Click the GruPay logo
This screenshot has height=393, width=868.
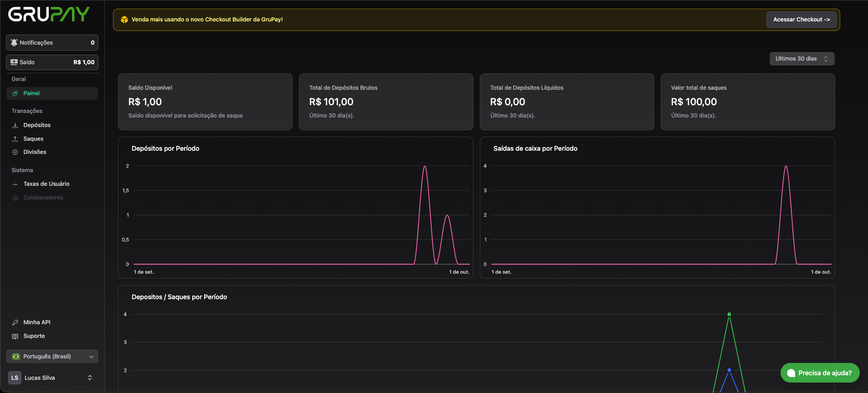click(49, 15)
